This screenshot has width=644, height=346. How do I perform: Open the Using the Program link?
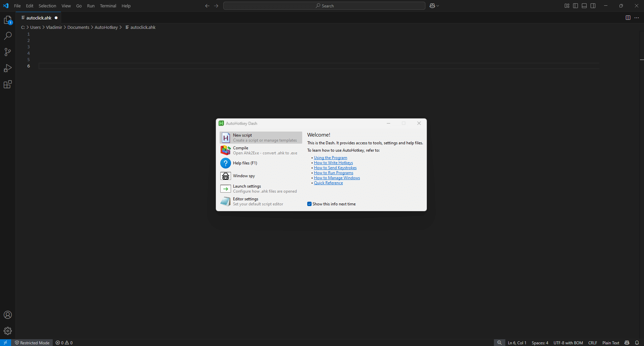pos(330,158)
